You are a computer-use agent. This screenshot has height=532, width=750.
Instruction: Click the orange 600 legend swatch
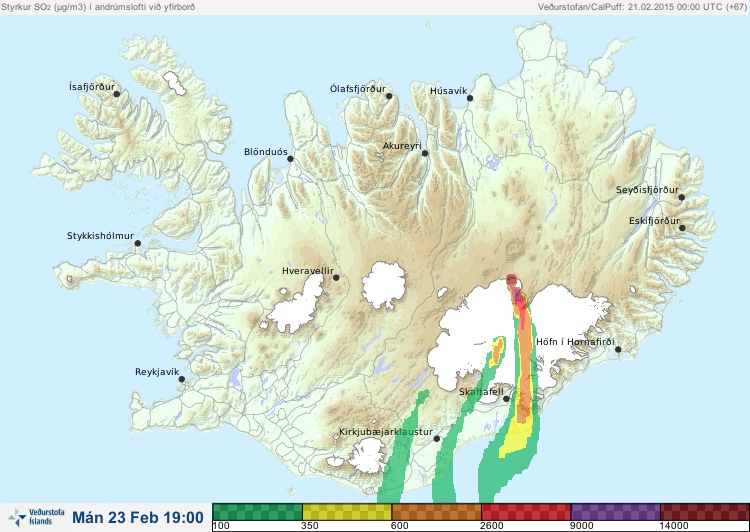tap(436, 512)
